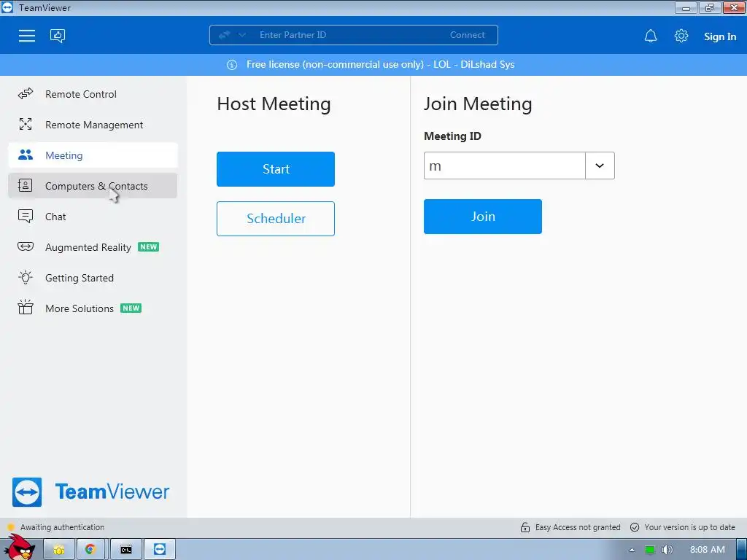Click the free license banner text
Image resolution: width=747 pixels, height=560 pixels.
380,65
